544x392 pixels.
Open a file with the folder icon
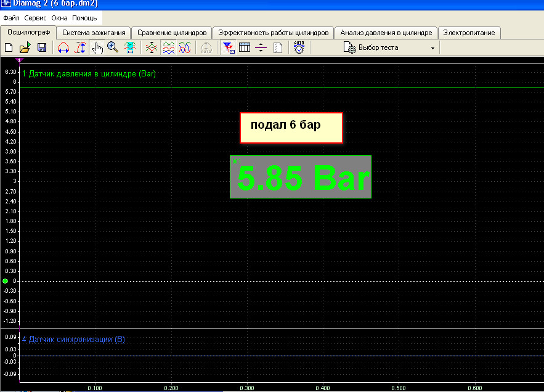tap(25, 47)
